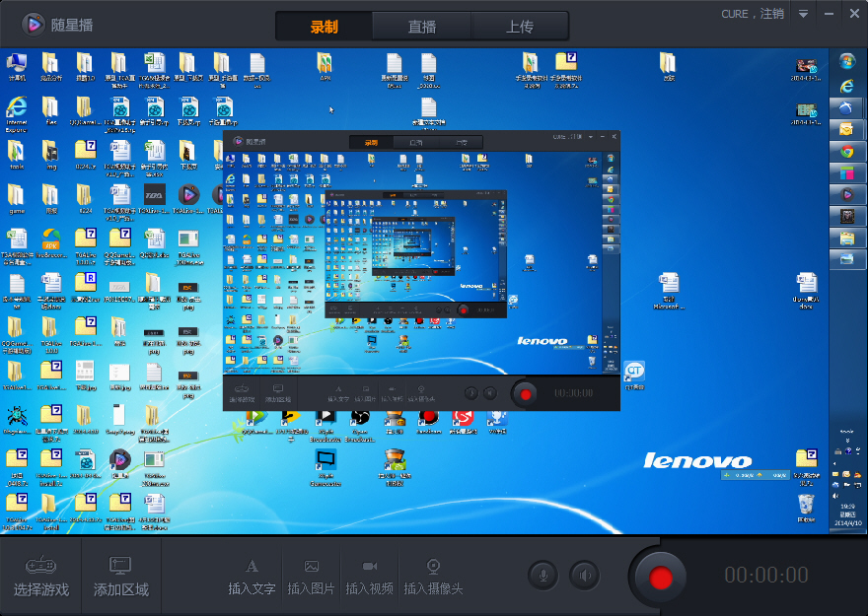Open the dropdown menu arrow beside 注销
Image resolution: width=868 pixels, height=616 pixels.
pyautogui.click(x=803, y=14)
